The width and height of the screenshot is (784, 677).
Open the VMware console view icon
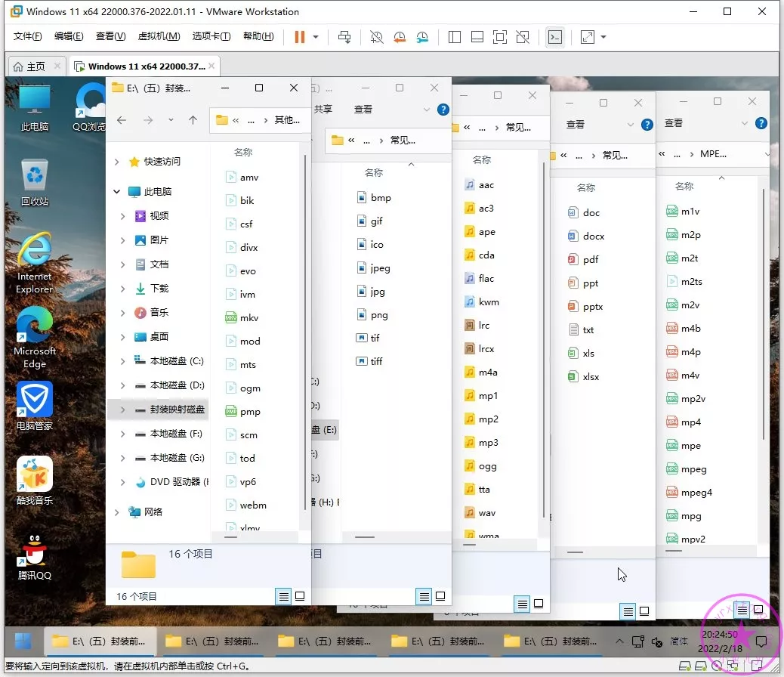tap(555, 37)
